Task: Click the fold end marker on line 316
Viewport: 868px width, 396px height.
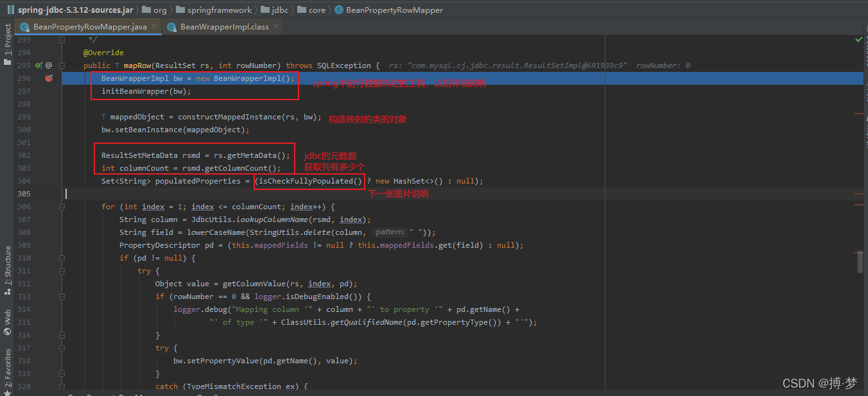Action: pos(62,335)
